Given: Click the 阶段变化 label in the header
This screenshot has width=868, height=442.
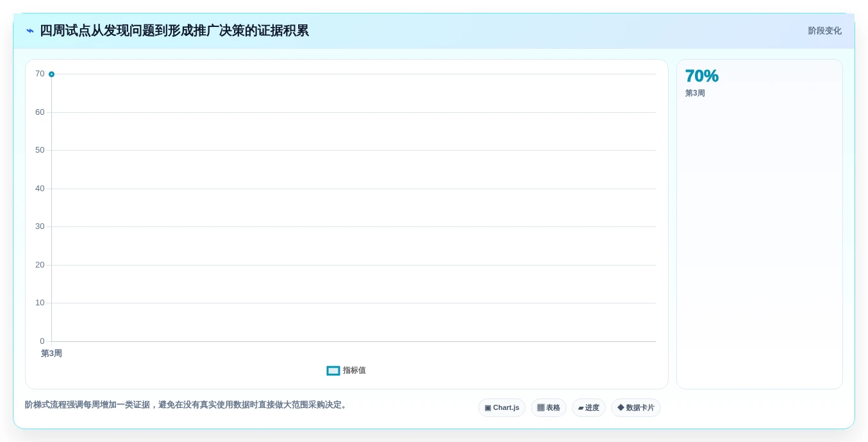Looking at the screenshot, I should pyautogui.click(x=824, y=31).
